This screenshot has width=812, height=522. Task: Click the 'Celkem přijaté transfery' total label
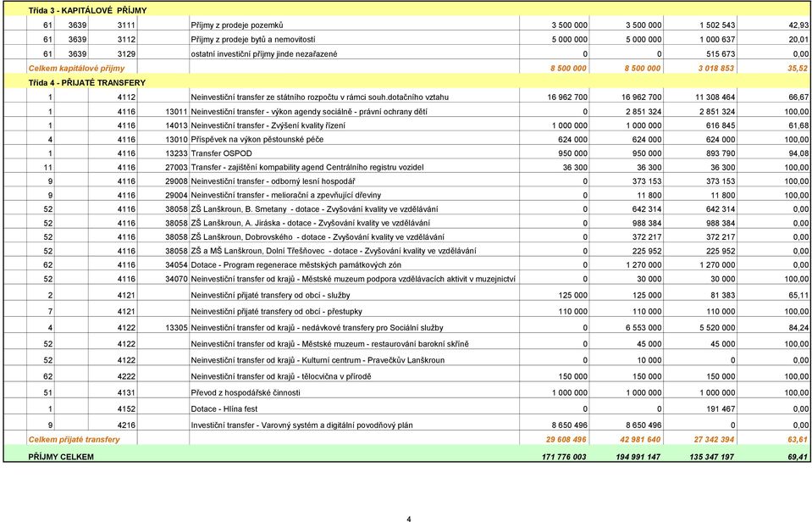pos(74,440)
